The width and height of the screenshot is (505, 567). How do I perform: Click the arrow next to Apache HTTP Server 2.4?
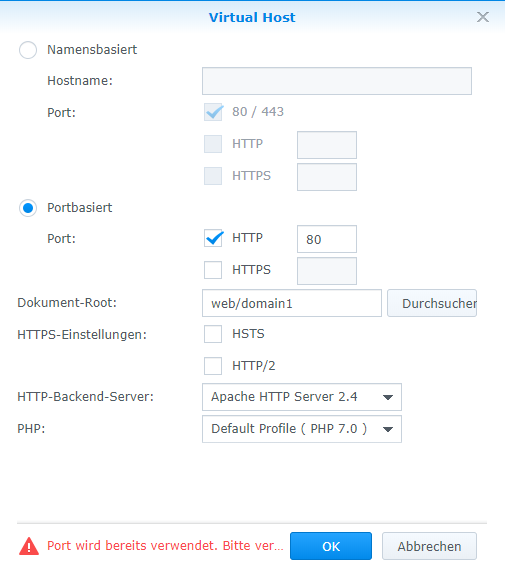(x=388, y=397)
